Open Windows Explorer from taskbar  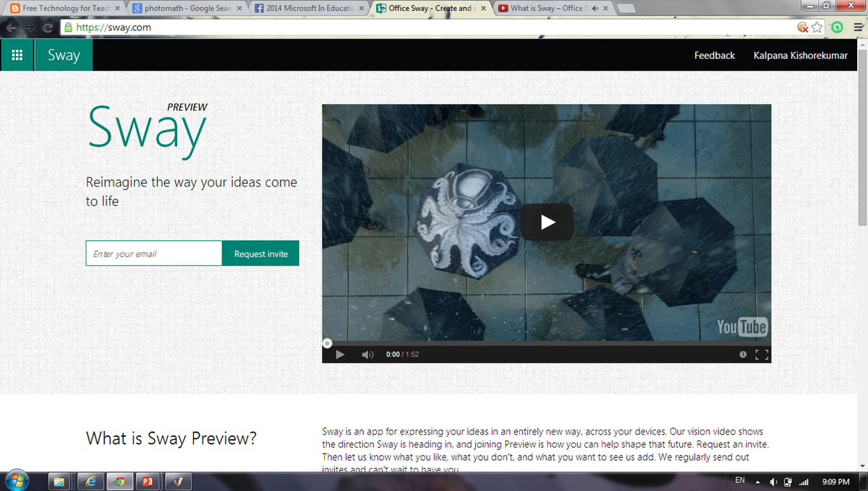click(x=59, y=481)
